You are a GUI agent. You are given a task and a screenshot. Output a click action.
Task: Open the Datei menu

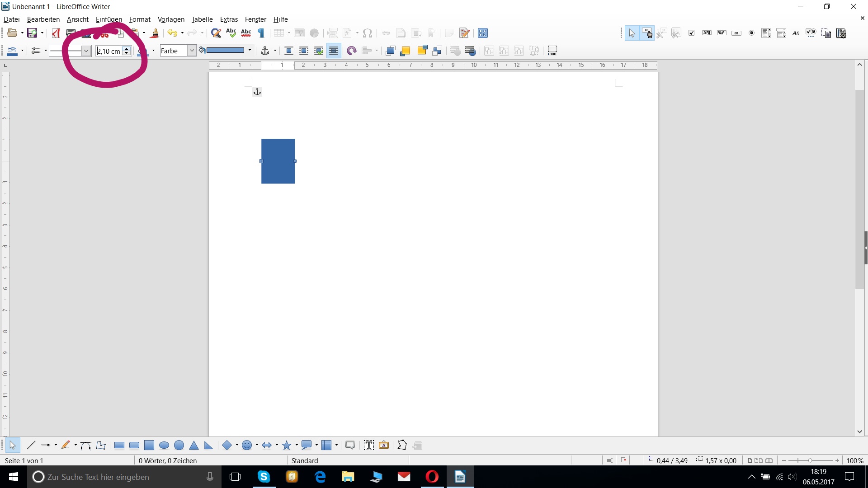(12, 19)
